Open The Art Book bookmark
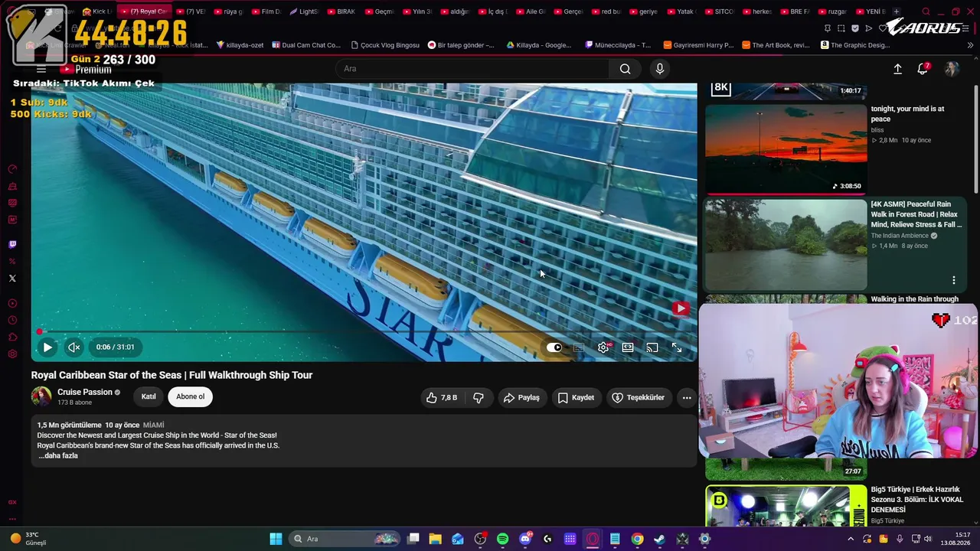The image size is (980, 551). tap(776, 45)
